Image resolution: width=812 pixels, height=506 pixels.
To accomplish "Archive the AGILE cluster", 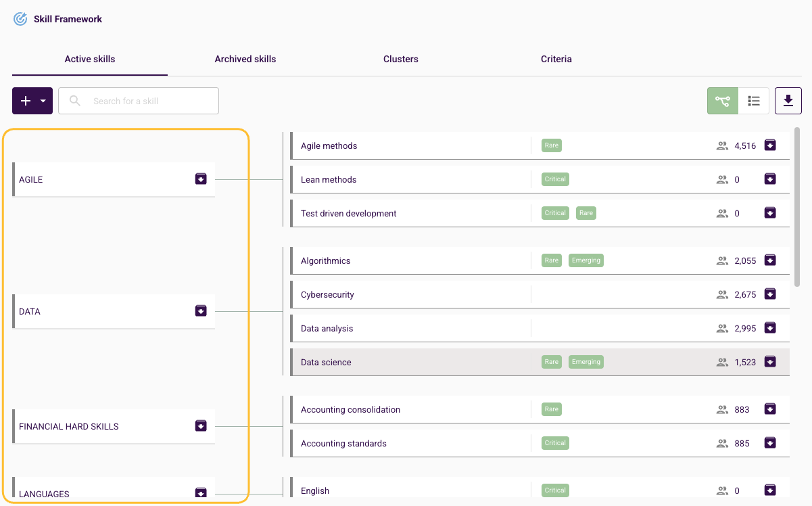I will [x=201, y=179].
